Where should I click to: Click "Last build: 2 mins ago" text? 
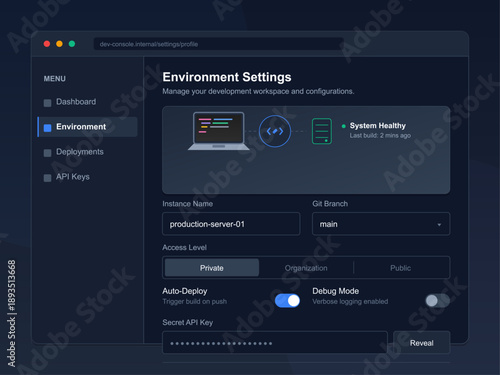tap(380, 135)
